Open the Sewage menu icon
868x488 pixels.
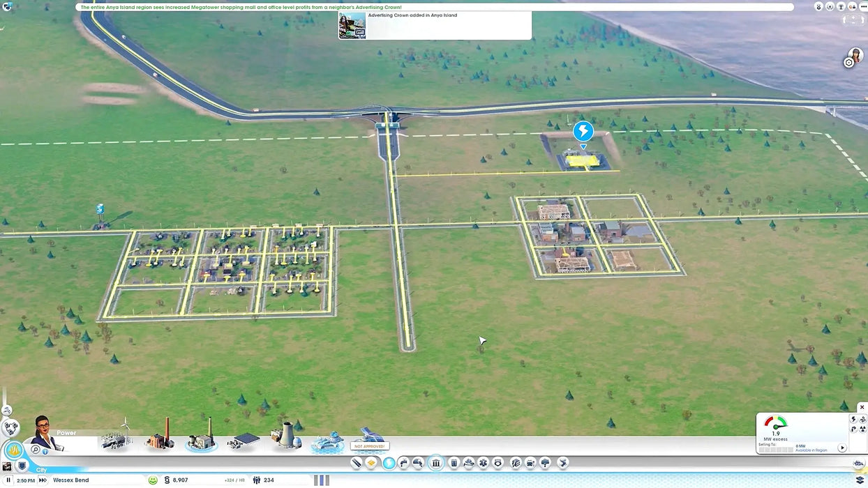(x=419, y=463)
